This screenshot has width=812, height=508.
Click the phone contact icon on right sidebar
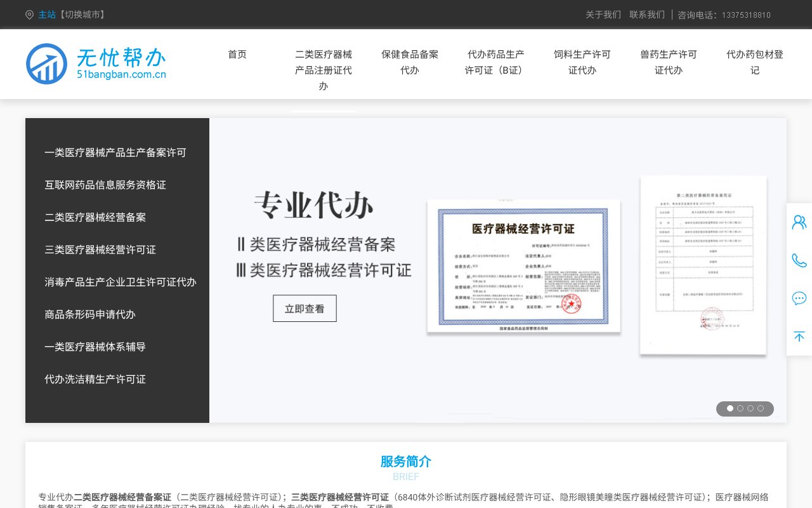tap(799, 260)
